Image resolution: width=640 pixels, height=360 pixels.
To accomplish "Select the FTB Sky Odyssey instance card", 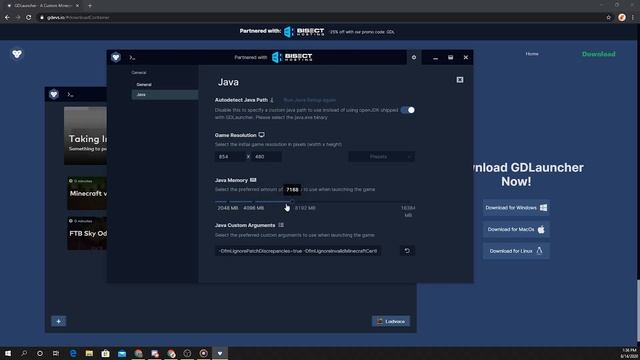I will tap(87, 233).
